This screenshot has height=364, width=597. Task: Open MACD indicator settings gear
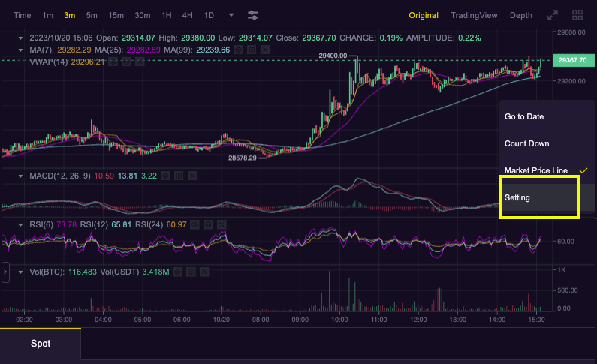pos(178,176)
